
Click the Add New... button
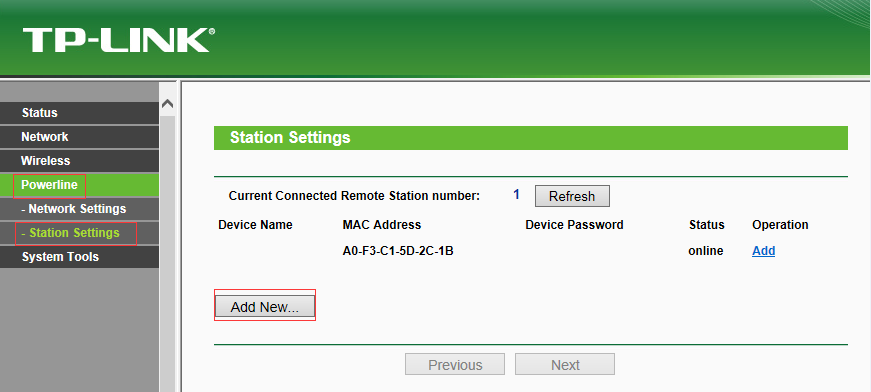[x=265, y=306]
